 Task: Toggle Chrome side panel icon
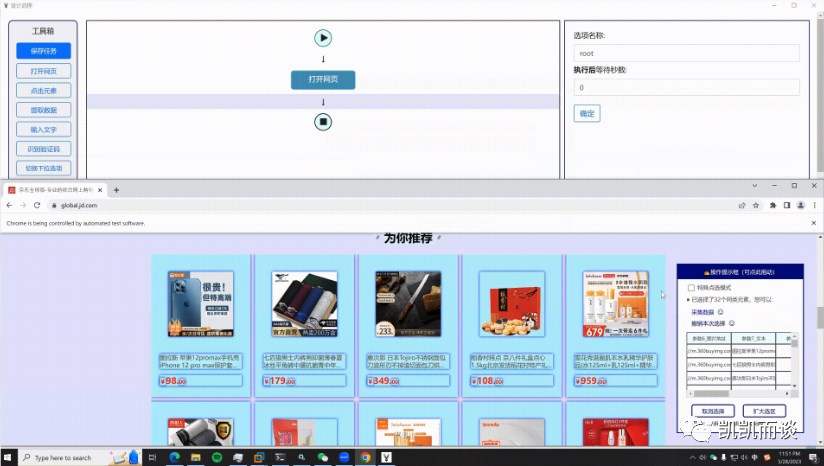point(787,205)
